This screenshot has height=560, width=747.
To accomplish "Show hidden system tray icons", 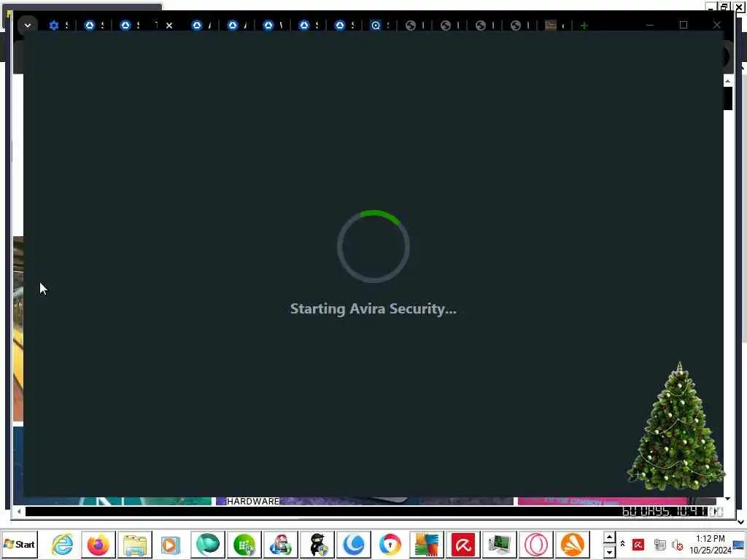I will pyautogui.click(x=622, y=543).
